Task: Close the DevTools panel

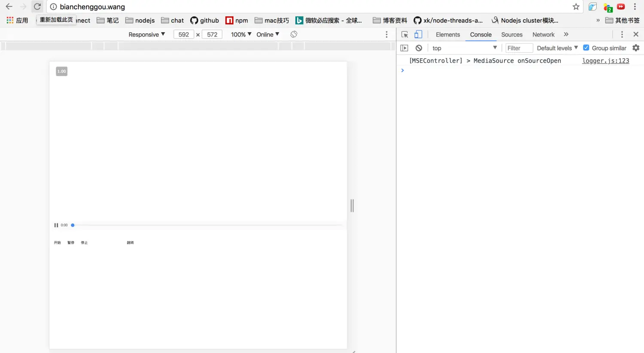Action: 636,34
